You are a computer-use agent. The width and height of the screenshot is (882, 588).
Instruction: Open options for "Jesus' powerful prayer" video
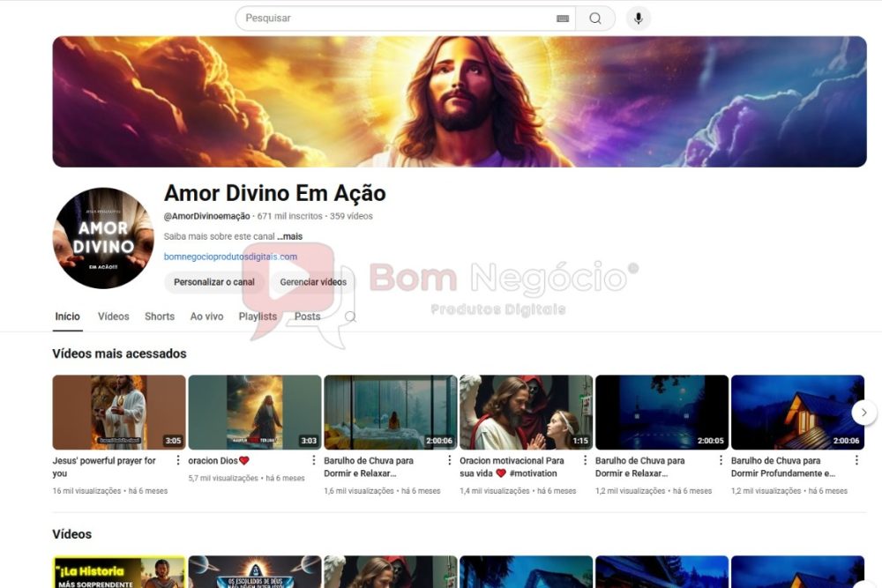[178, 460]
